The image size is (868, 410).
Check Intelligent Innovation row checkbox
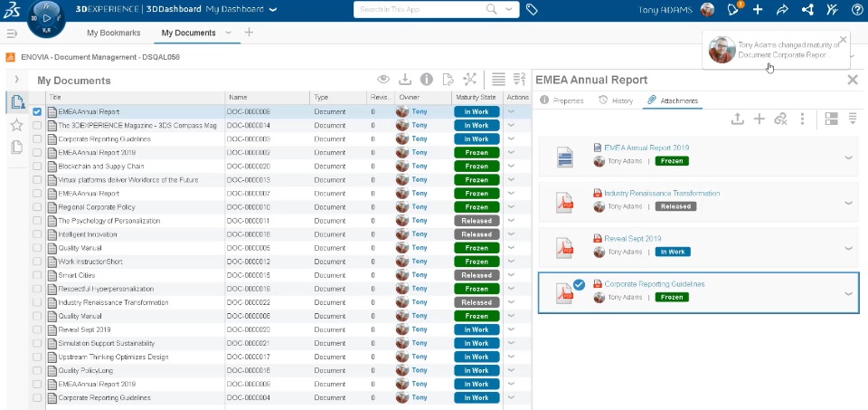37,234
